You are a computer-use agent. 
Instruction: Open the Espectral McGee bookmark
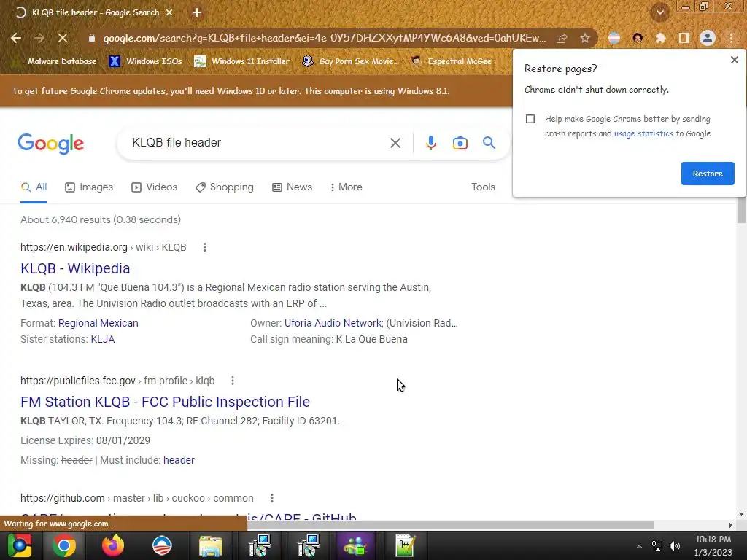(x=451, y=61)
